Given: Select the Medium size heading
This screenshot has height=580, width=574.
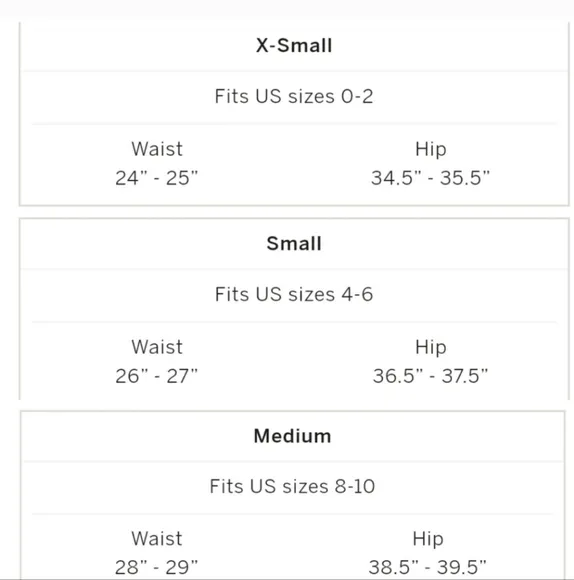Looking at the screenshot, I should 293,436.
